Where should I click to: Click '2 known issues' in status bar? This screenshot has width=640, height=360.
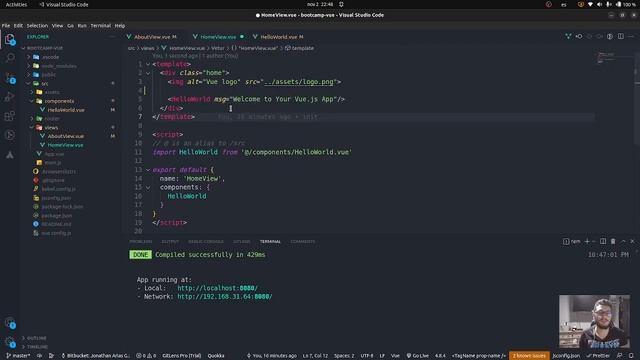529,356
